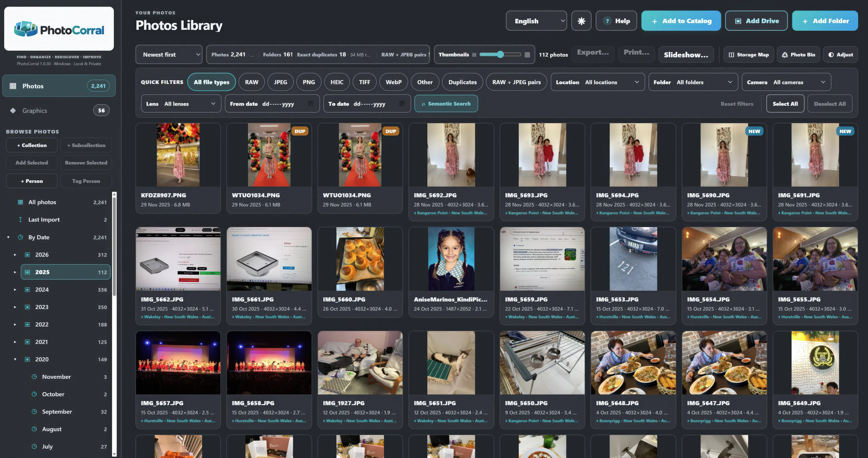Click the large-grid icon beside the Thumbnails slider
The image size is (868, 458).
click(x=527, y=55)
